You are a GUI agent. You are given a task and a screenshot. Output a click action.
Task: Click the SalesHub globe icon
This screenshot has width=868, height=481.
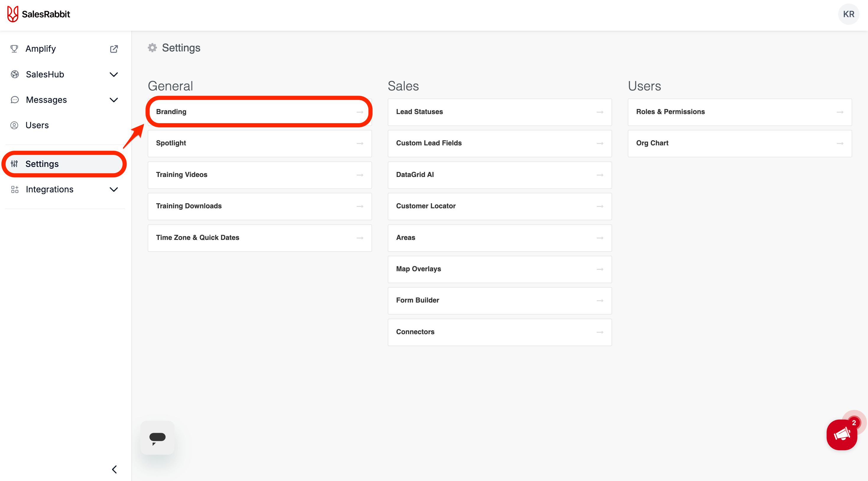pyautogui.click(x=14, y=74)
